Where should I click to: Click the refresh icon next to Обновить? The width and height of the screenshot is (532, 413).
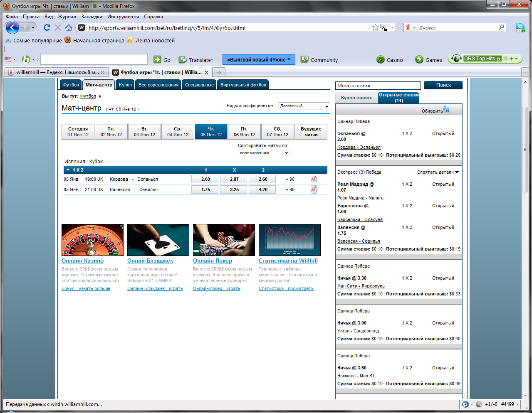(446, 110)
